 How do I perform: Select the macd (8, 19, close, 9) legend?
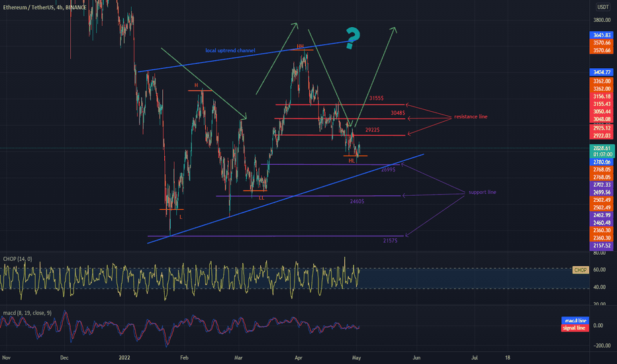pyautogui.click(x=27, y=313)
